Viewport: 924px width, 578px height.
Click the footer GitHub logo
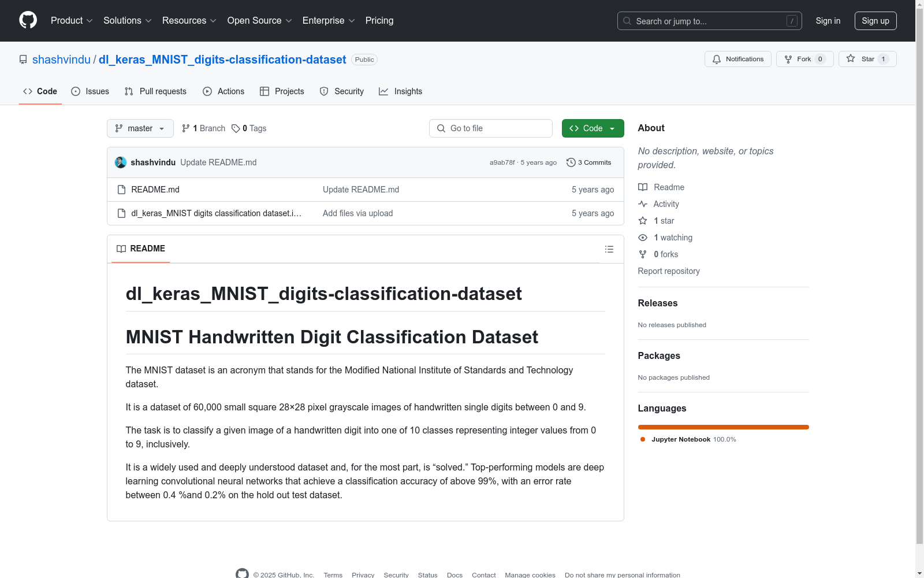(242, 575)
